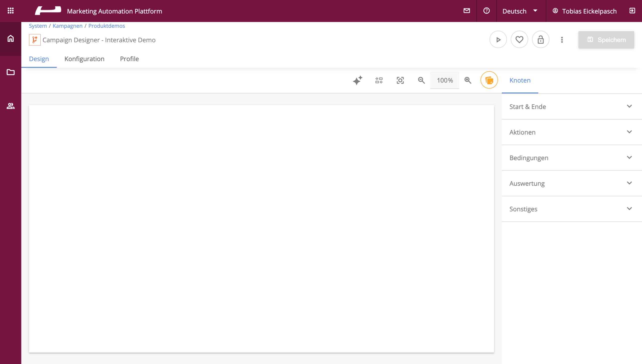Viewport: 642px width, 364px height.
Task: Click the users icon in sidebar
Action: [11, 106]
